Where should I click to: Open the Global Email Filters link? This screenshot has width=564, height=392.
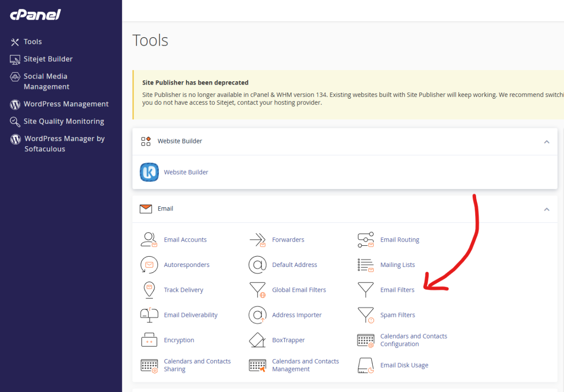coord(299,290)
